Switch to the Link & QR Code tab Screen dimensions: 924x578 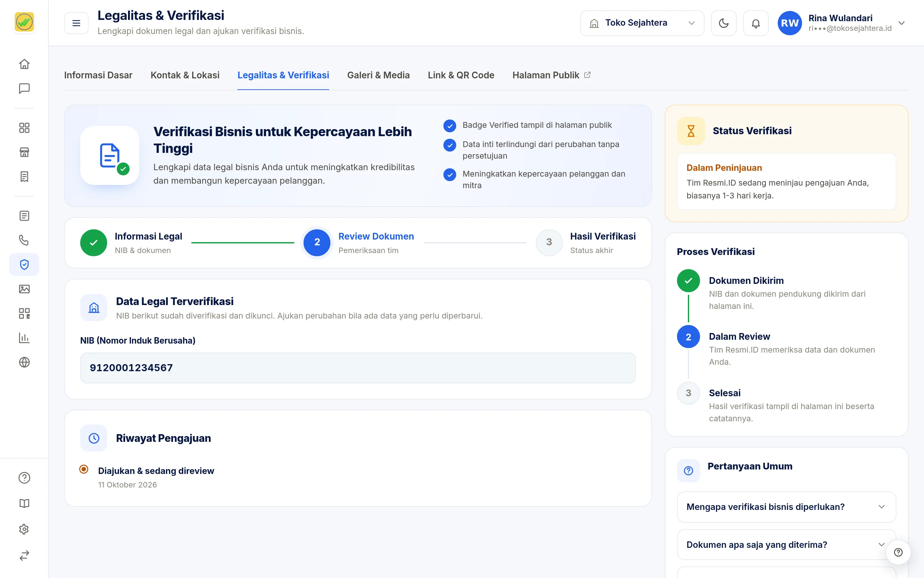click(461, 75)
